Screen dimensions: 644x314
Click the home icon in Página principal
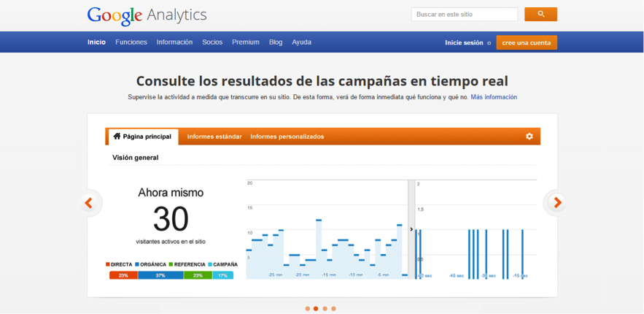(117, 137)
